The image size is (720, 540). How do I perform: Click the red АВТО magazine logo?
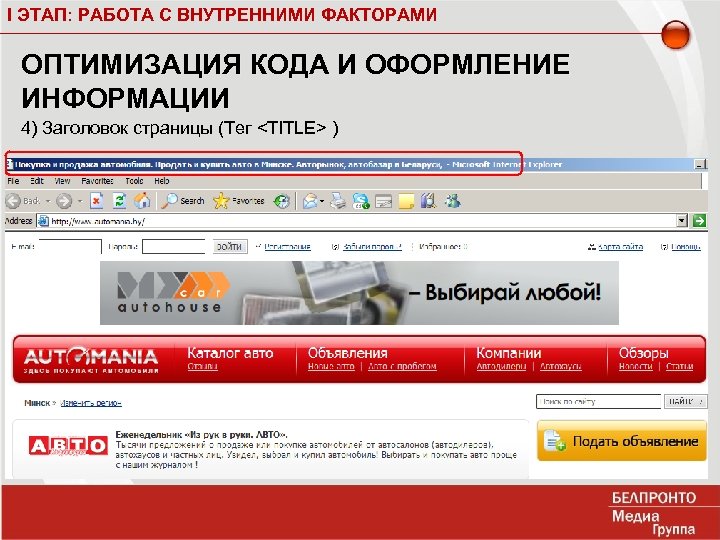coord(68,446)
